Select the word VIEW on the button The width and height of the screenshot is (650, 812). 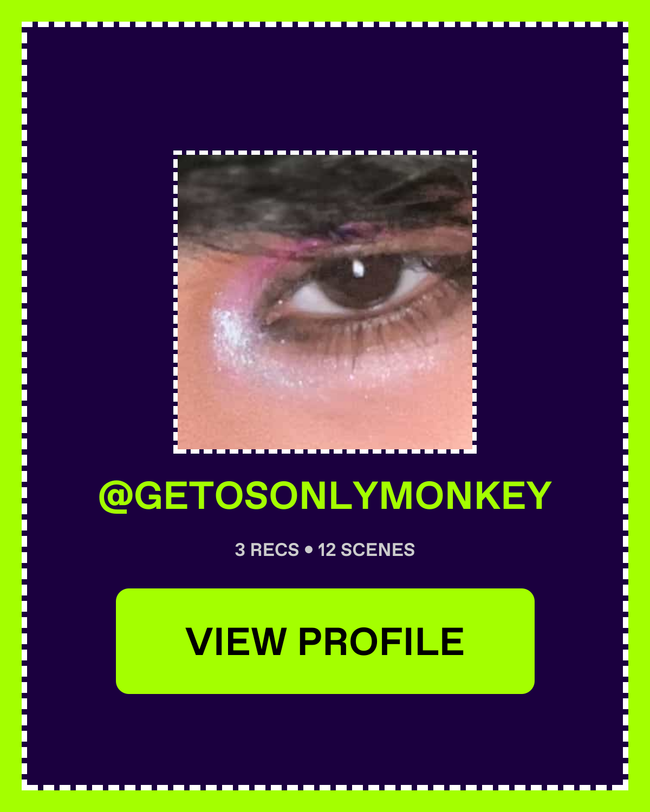[x=236, y=641]
